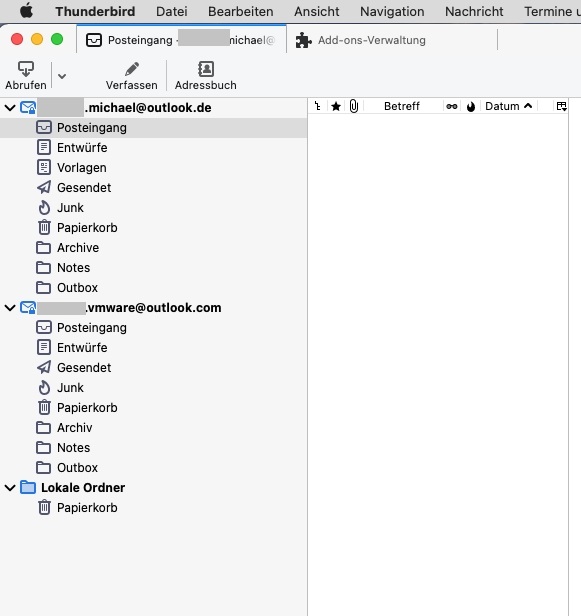
Task: Collapse the michael@outlook.de account tree
Action: coord(10,108)
